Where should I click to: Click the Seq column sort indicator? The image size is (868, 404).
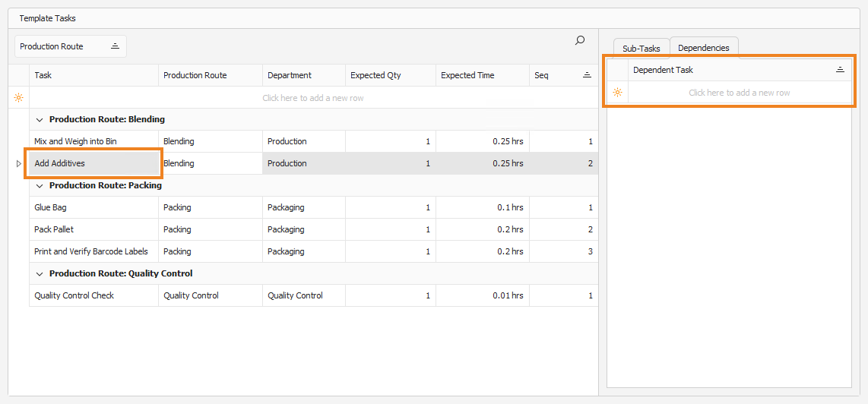pyautogui.click(x=587, y=75)
